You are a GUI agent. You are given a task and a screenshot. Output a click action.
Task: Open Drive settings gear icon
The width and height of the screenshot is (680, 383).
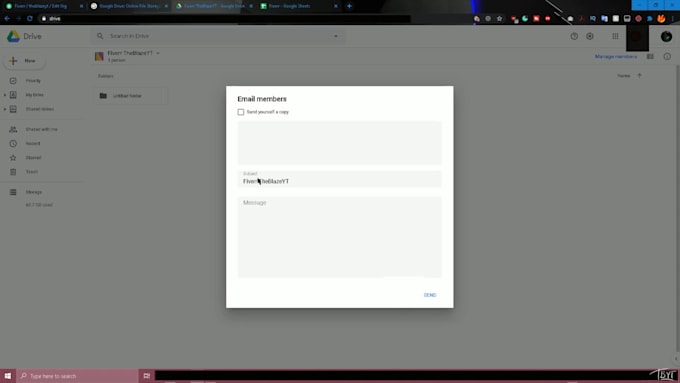point(590,36)
